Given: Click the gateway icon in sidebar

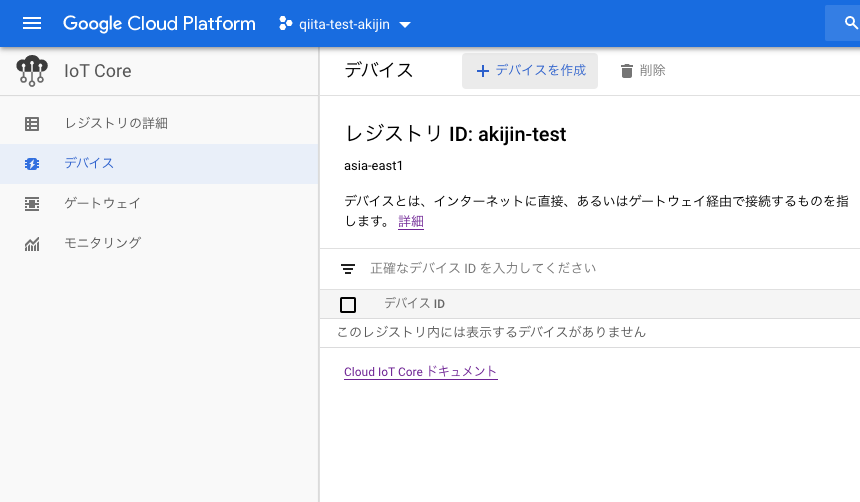Looking at the screenshot, I should click(32, 204).
